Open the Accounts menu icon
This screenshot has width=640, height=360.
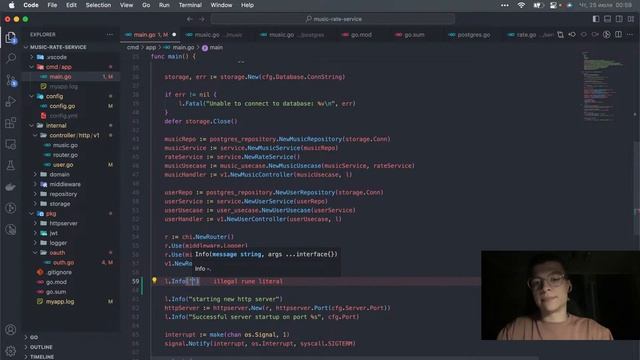(11, 329)
